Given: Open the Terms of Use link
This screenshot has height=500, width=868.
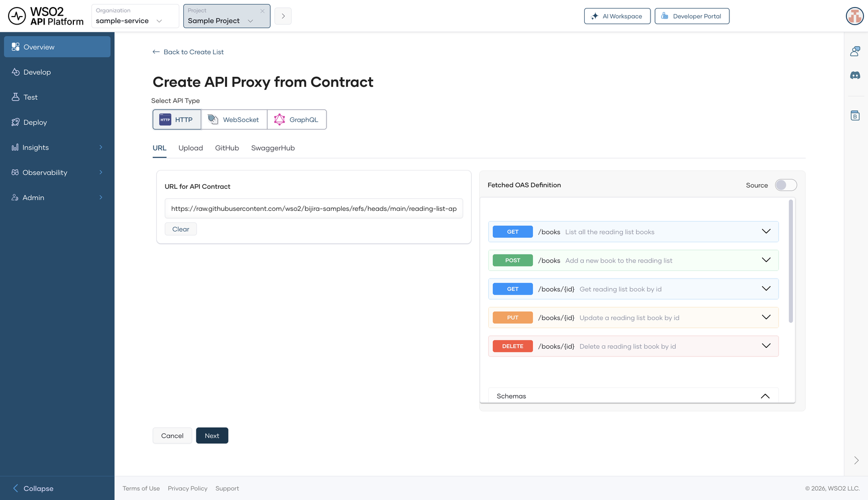Looking at the screenshot, I should tap(141, 488).
